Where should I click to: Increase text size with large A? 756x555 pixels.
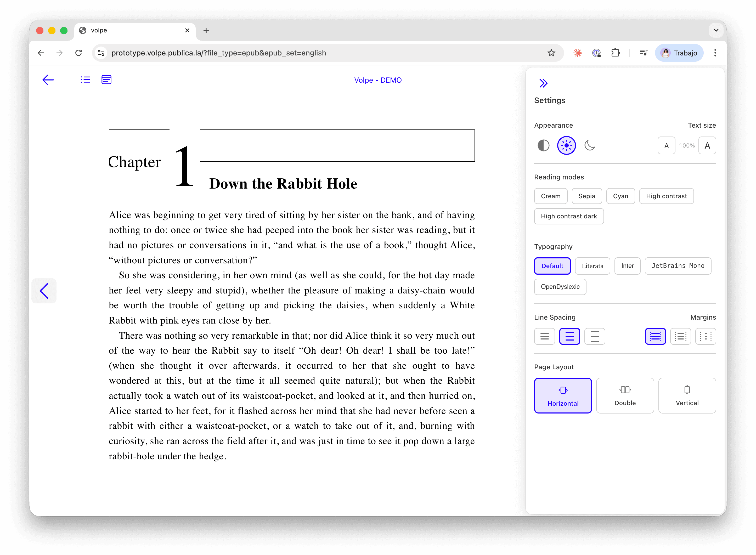tap(707, 145)
